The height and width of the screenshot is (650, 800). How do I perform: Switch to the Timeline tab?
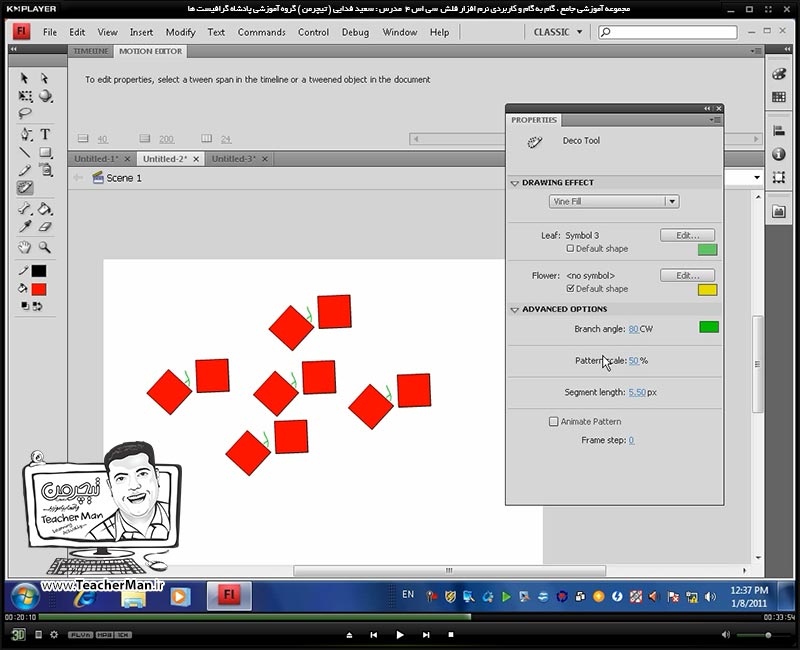coord(91,51)
